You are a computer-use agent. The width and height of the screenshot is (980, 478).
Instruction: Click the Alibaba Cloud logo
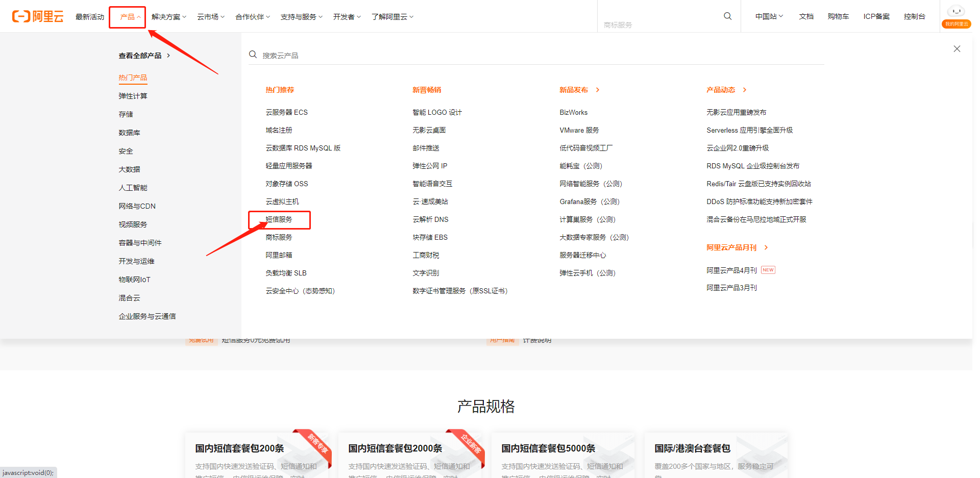point(38,16)
